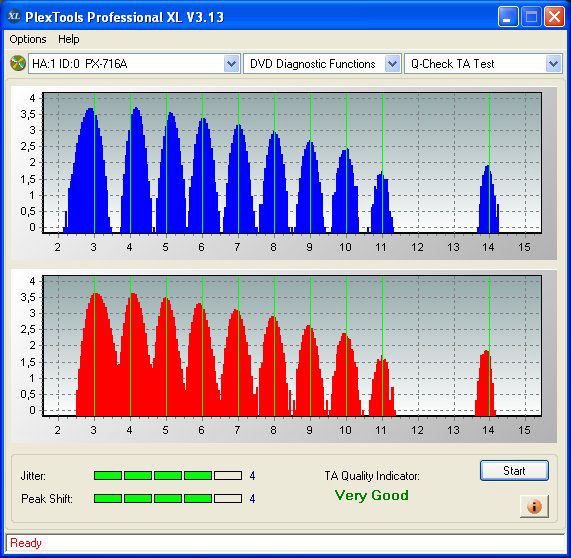Close the PlexTools Professional XL window
Viewport: 571px width, 558px height.
pyautogui.click(x=554, y=17)
